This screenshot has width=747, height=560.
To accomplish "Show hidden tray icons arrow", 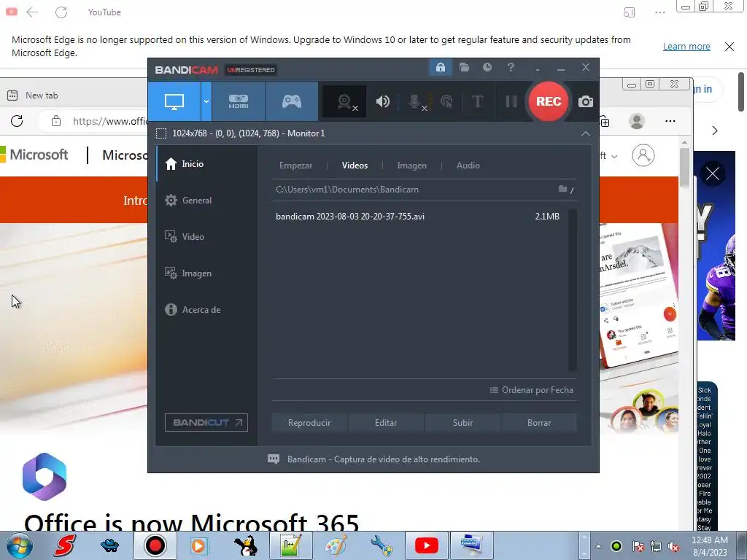I will coord(598,546).
